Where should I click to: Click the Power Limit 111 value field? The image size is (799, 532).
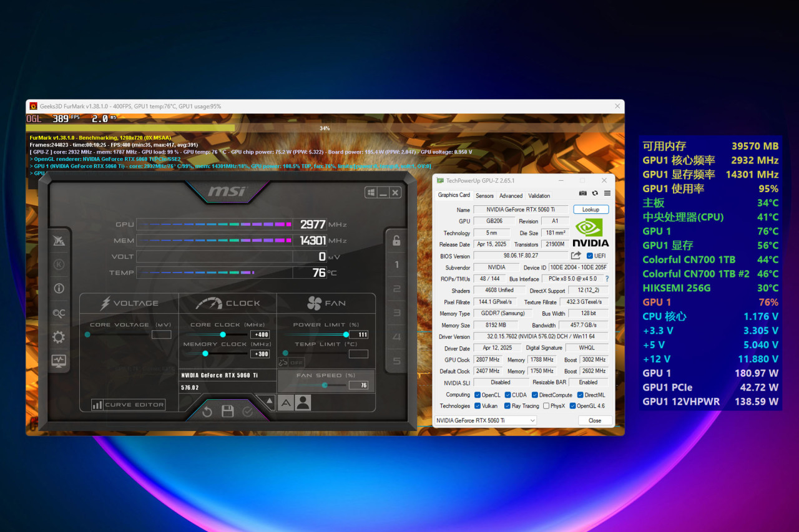tap(358, 335)
